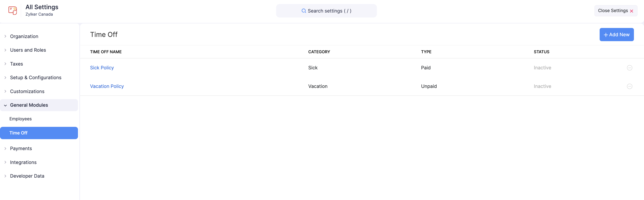The image size is (644, 200).
Task: Expand Setup & Configurations section
Action: 5,78
